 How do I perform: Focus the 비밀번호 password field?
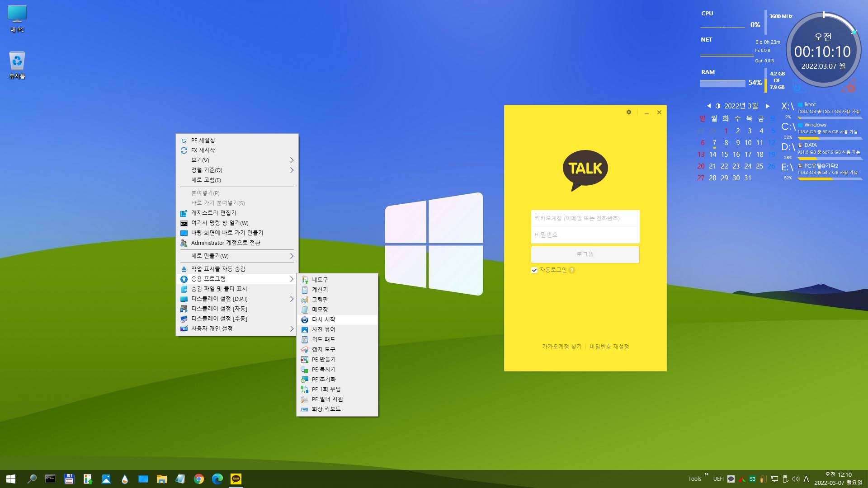(585, 235)
